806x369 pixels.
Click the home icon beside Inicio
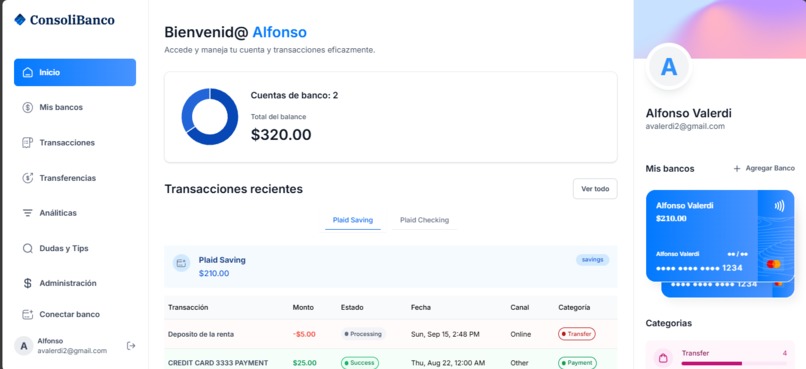28,72
